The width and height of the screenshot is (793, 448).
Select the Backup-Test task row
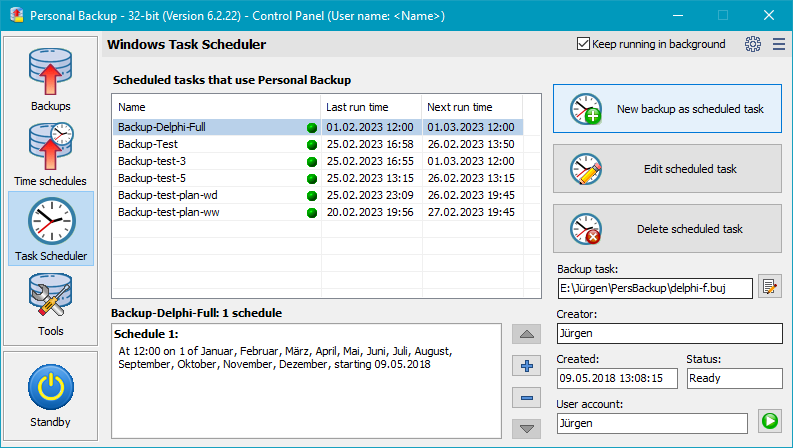318,144
